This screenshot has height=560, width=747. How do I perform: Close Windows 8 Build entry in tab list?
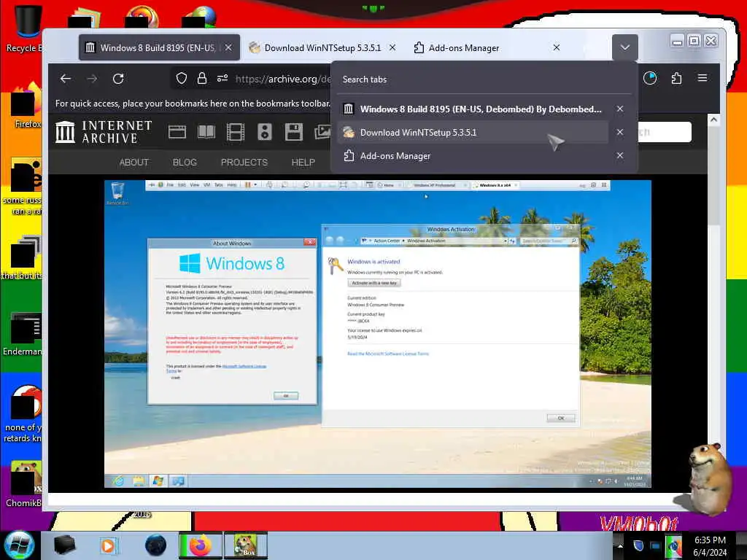(x=620, y=109)
